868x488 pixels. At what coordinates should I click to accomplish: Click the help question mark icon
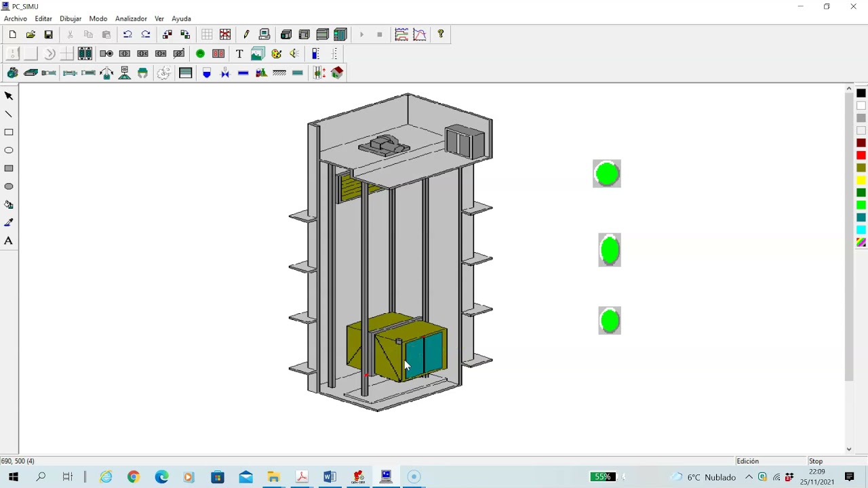pos(441,35)
